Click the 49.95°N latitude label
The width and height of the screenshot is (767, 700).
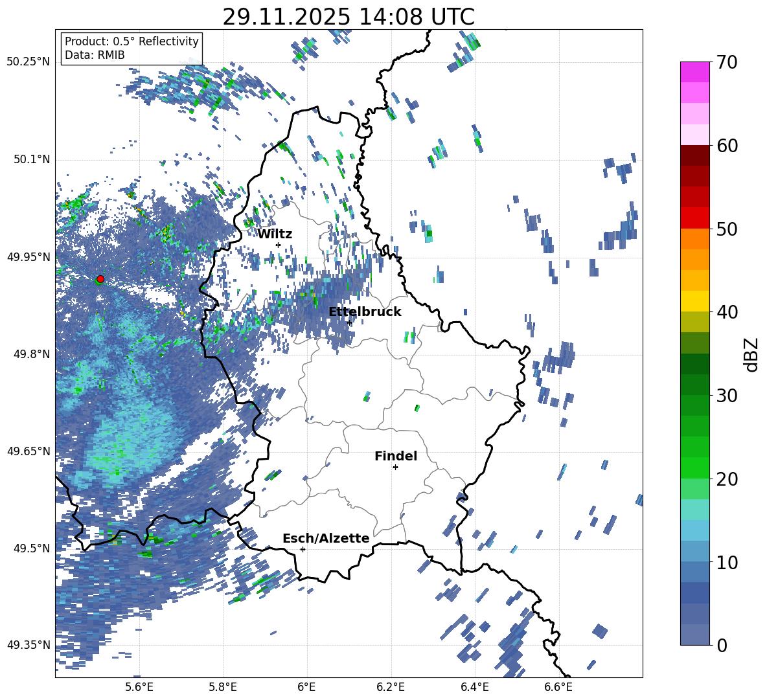pos(29,256)
